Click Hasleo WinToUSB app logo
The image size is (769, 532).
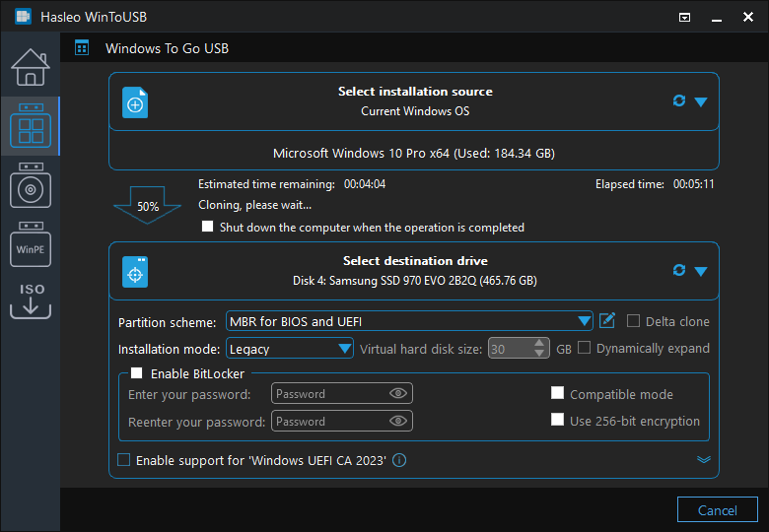click(23, 16)
